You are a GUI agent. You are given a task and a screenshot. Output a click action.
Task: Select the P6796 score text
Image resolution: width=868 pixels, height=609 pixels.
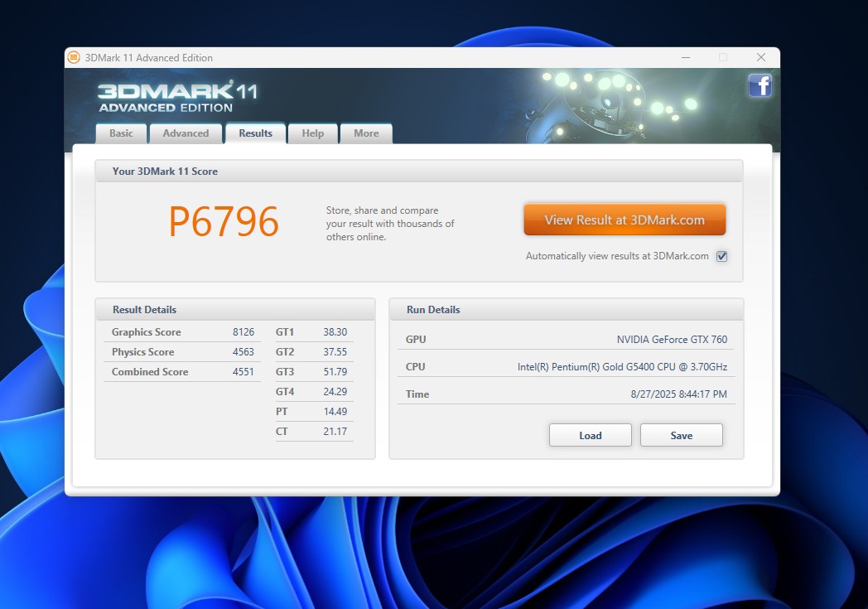coord(224,222)
